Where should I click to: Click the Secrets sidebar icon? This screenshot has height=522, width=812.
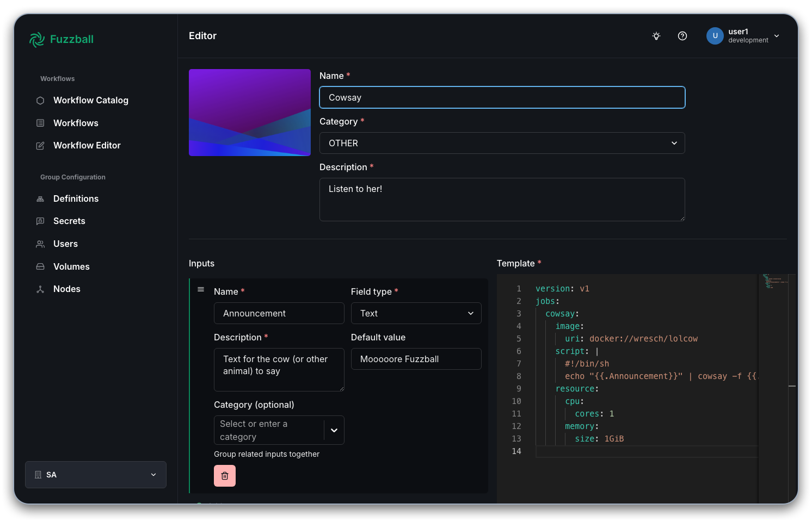tap(40, 221)
